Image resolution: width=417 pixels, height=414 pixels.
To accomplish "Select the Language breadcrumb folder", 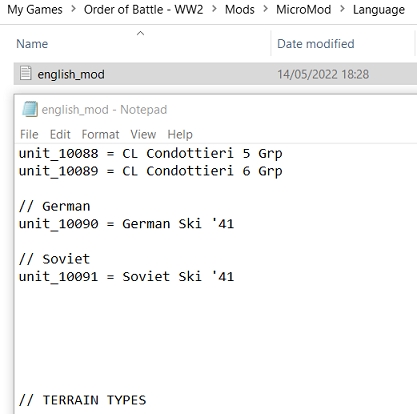I will coord(379,10).
